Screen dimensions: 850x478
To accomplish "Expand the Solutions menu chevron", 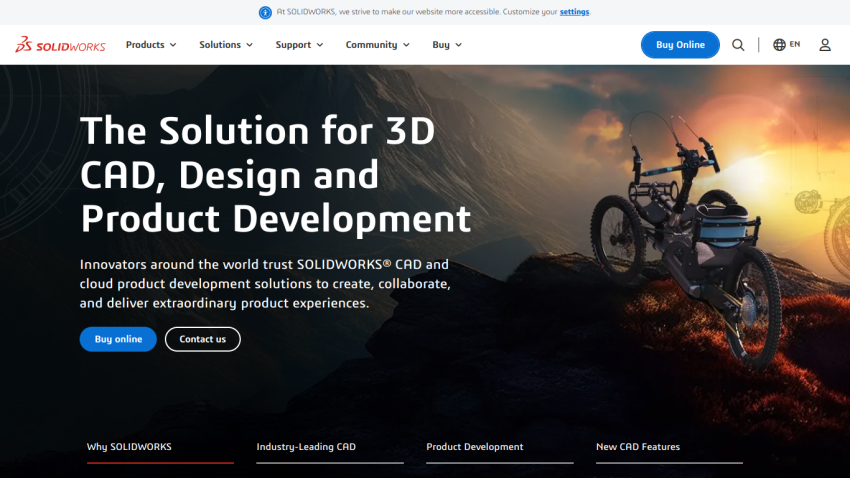I will click(x=249, y=45).
